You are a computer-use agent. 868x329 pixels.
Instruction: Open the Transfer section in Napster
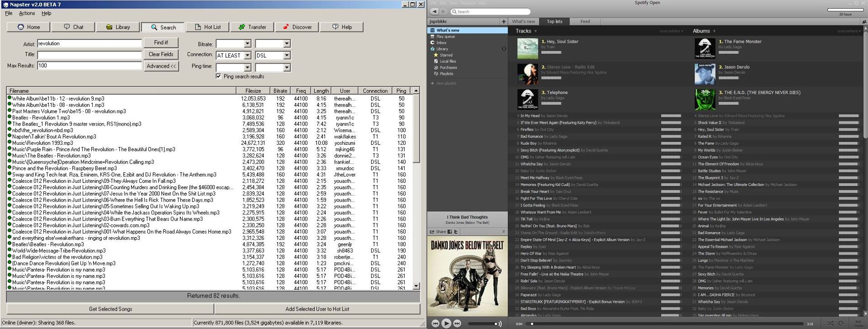[x=252, y=27]
